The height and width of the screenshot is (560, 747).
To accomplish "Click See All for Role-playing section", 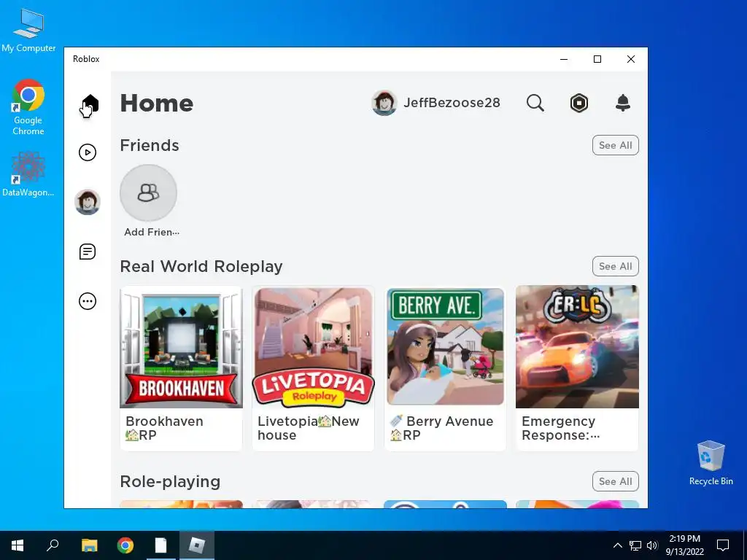I will pyautogui.click(x=616, y=481).
